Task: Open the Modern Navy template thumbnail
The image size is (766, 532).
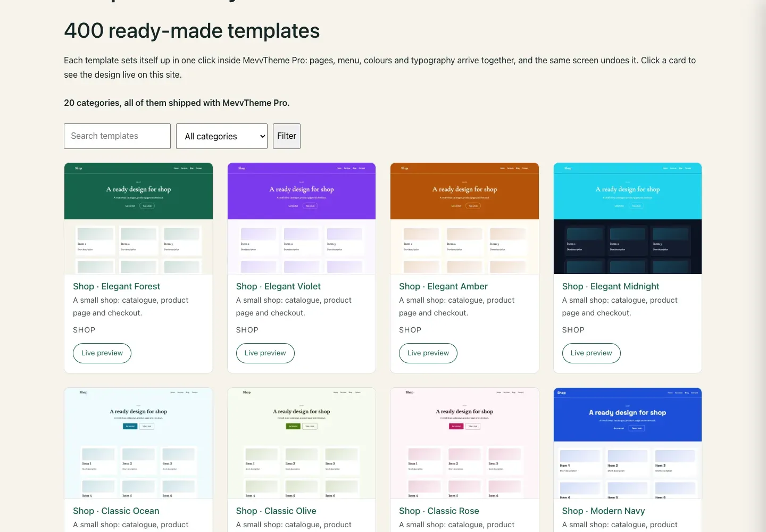Action: 628,443
